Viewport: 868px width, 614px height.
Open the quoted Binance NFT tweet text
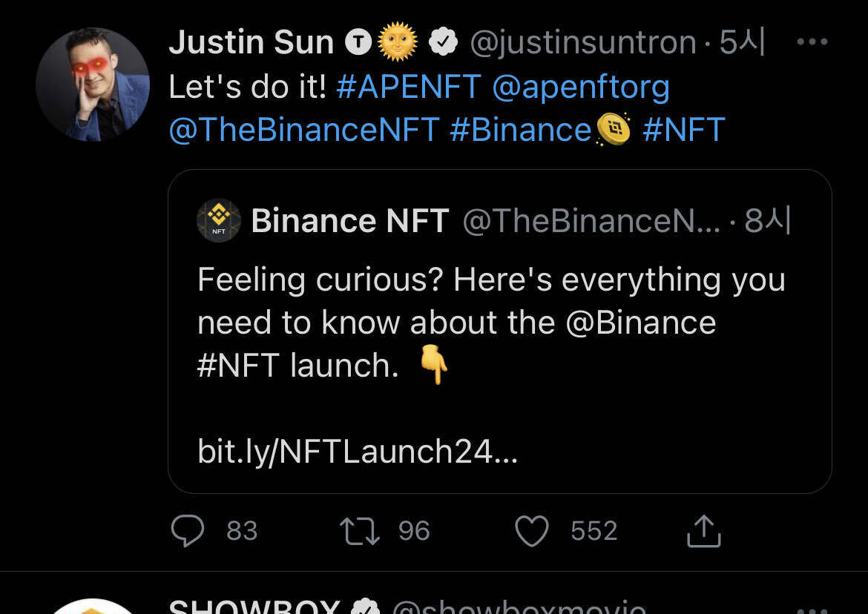click(x=491, y=323)
